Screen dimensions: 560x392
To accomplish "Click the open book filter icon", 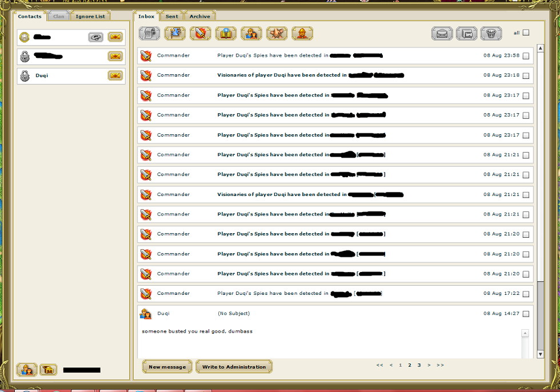I will [x=226, y=34].
